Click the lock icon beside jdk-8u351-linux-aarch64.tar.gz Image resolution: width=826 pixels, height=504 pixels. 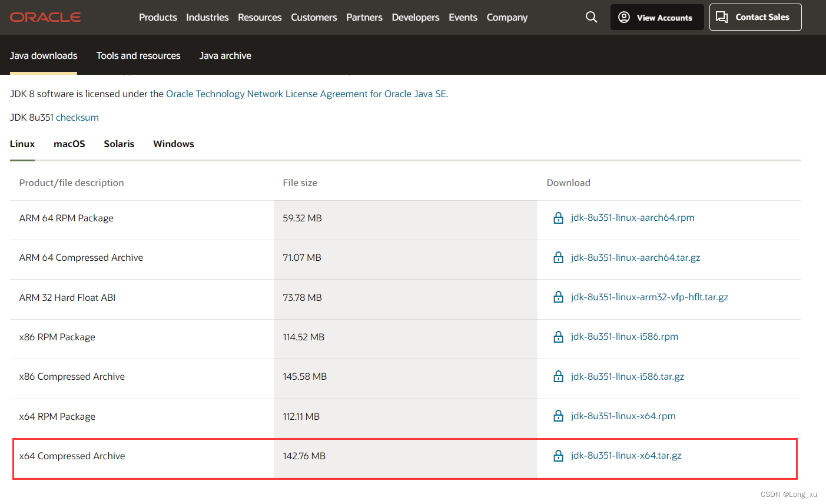coord(559,257)
